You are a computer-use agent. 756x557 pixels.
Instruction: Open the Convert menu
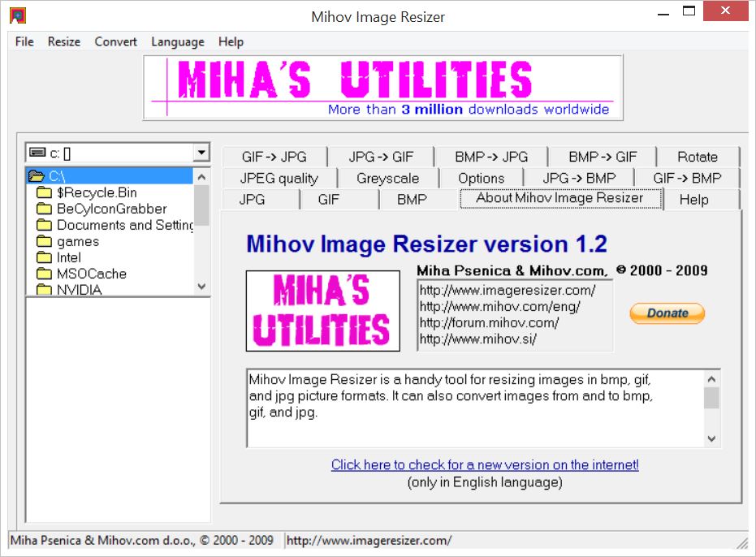point(115,42)
